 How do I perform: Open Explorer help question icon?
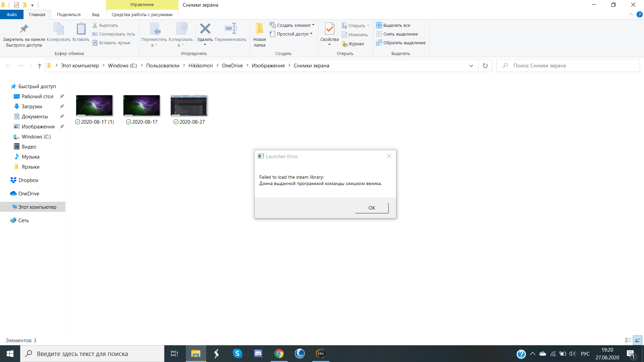639,14
